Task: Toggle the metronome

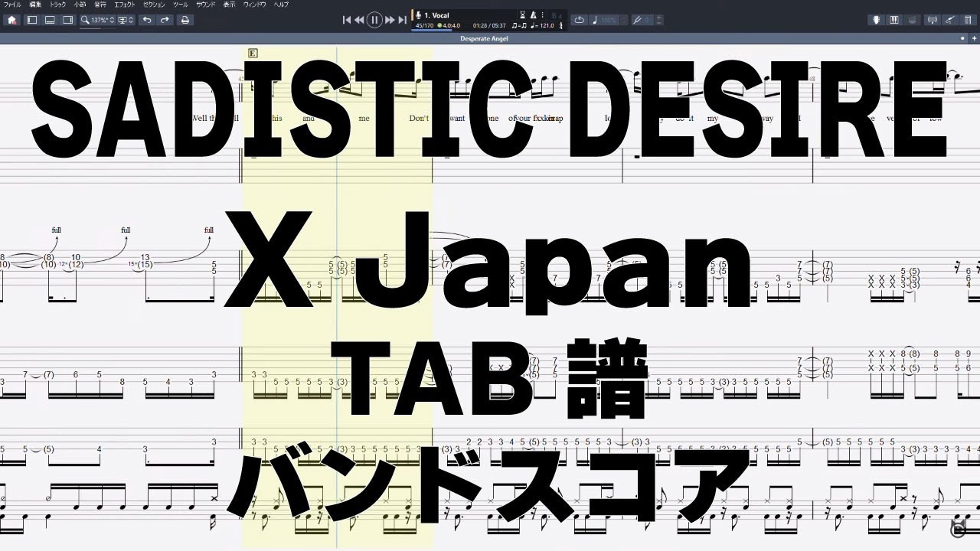Action: [534, 15]
